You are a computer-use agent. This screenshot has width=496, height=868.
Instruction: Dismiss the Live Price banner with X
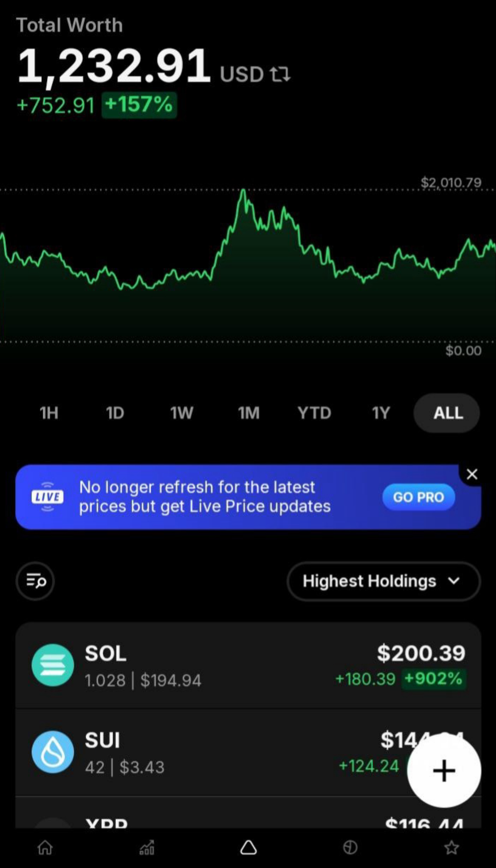click(472, 474)
